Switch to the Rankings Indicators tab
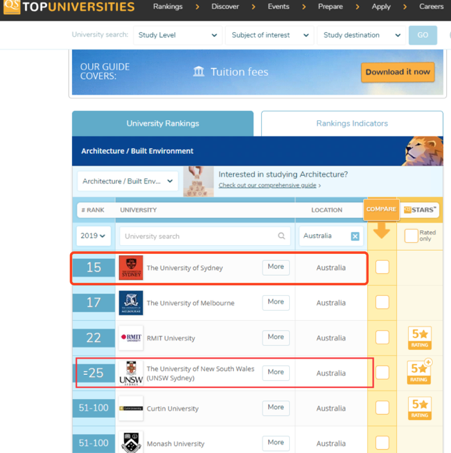This screenshot has width=451, height=453. [x=352, y=124]
